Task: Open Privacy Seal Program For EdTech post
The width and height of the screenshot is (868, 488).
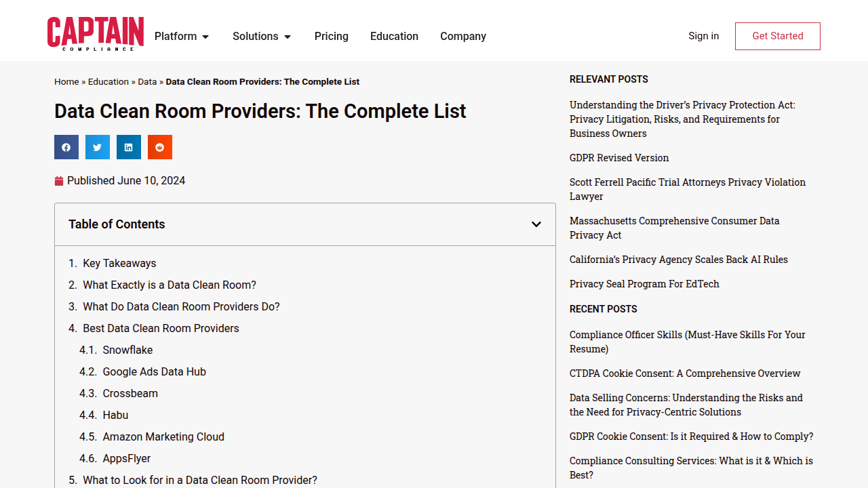Action: pos(644,284)
